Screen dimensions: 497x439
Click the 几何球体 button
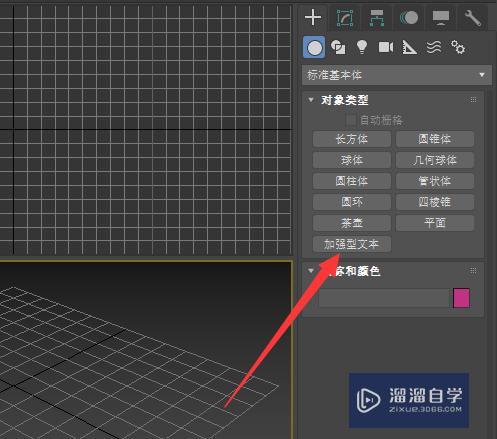pos(435,160)
